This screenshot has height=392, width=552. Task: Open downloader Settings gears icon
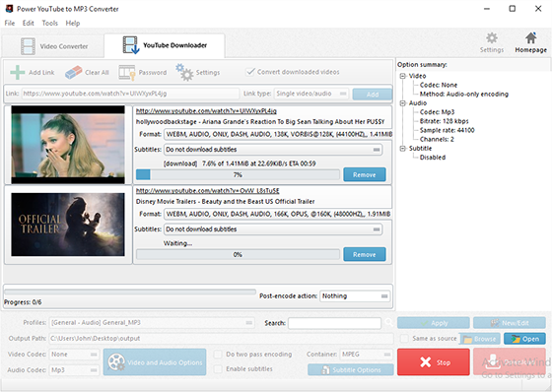point(184,72)
